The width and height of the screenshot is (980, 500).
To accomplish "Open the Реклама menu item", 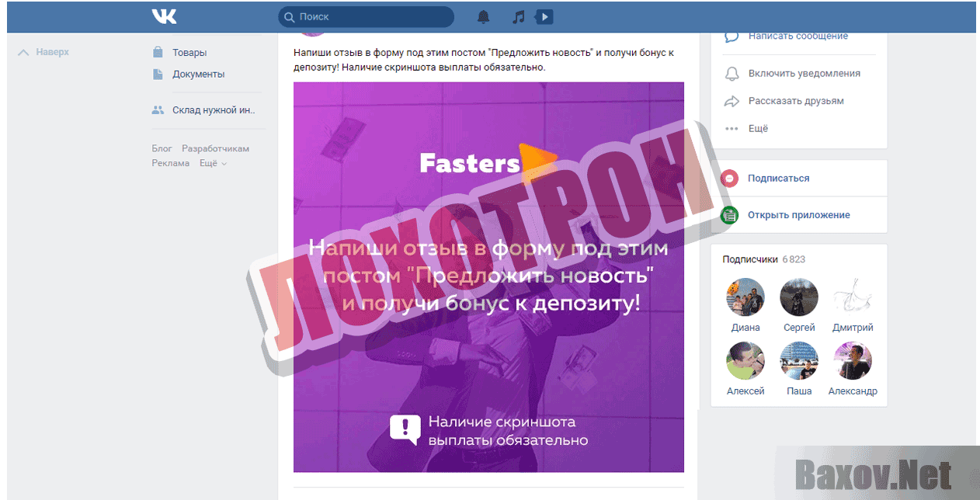I will click(x=170, y=163).
